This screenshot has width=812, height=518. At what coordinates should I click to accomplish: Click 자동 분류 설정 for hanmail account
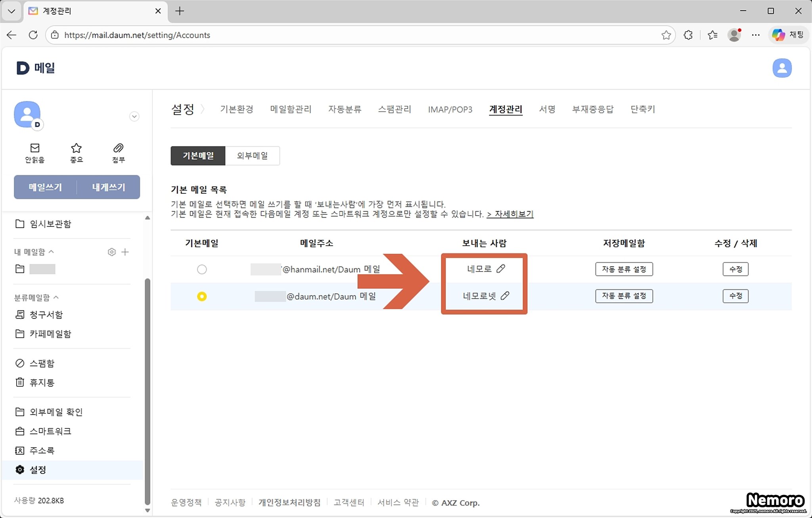624,269
